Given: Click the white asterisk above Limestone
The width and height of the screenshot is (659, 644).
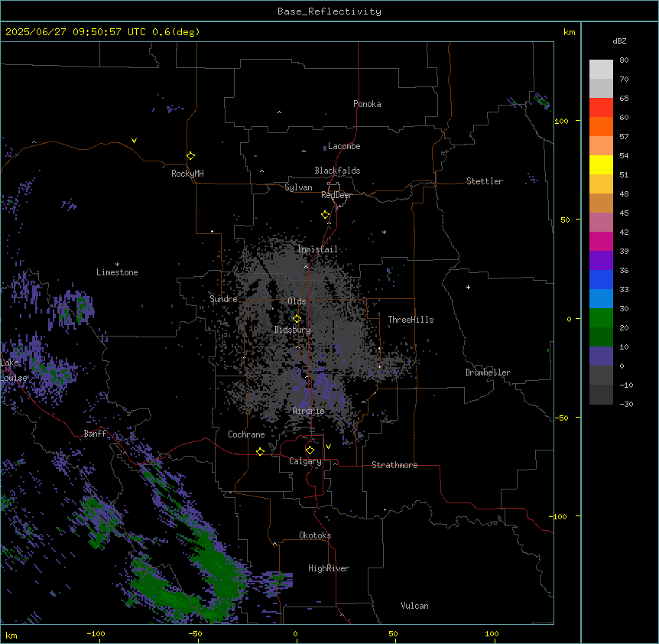Looking at the screenshot, I should click(x=117, y=265).
